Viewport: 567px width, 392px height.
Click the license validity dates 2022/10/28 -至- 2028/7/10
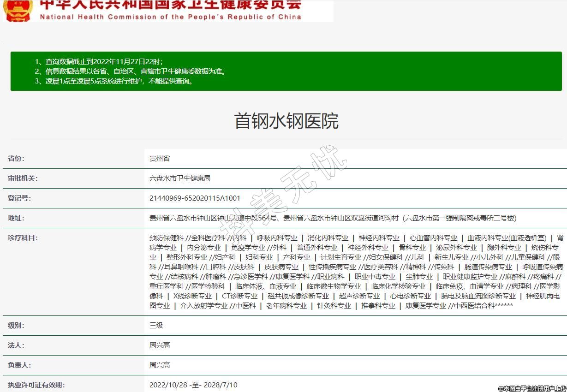click(x=193, y=385)
